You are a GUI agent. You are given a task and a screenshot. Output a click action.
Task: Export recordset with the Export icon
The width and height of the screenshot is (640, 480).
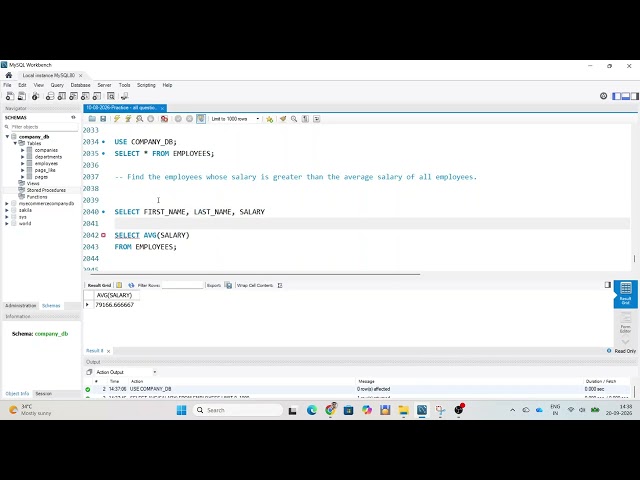pos(229,285)
